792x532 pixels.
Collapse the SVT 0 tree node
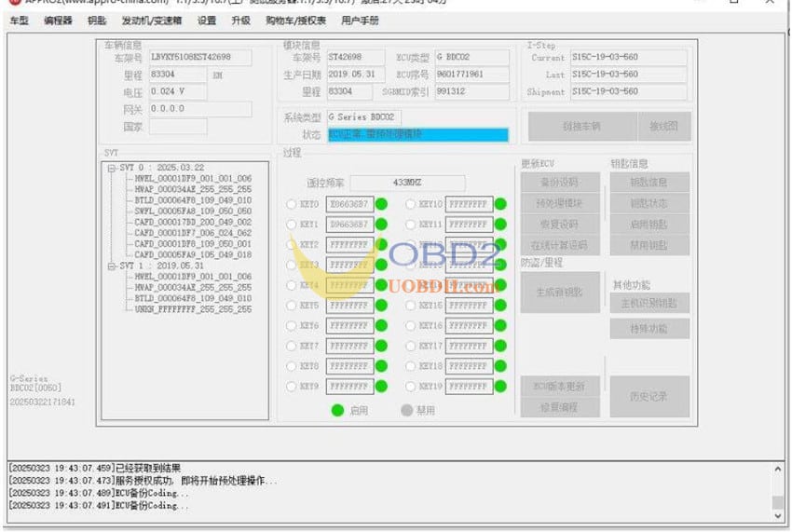(112, 169)
